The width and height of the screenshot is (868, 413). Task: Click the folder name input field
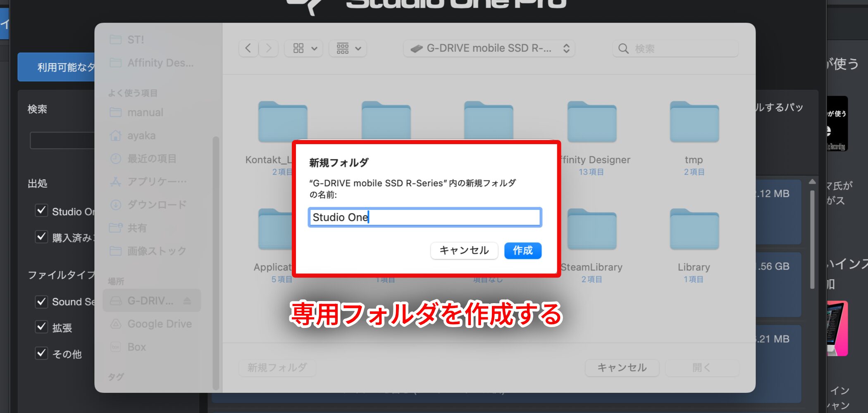(425, 217)
